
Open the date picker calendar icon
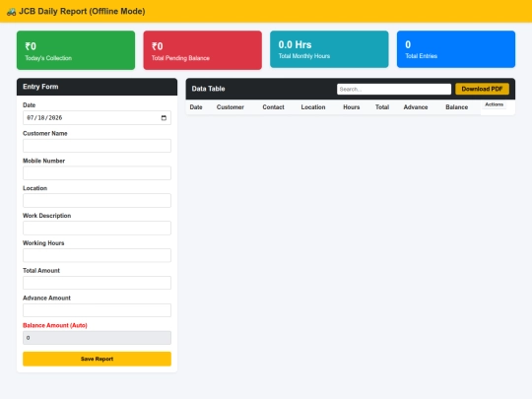(x=164, y=118)
